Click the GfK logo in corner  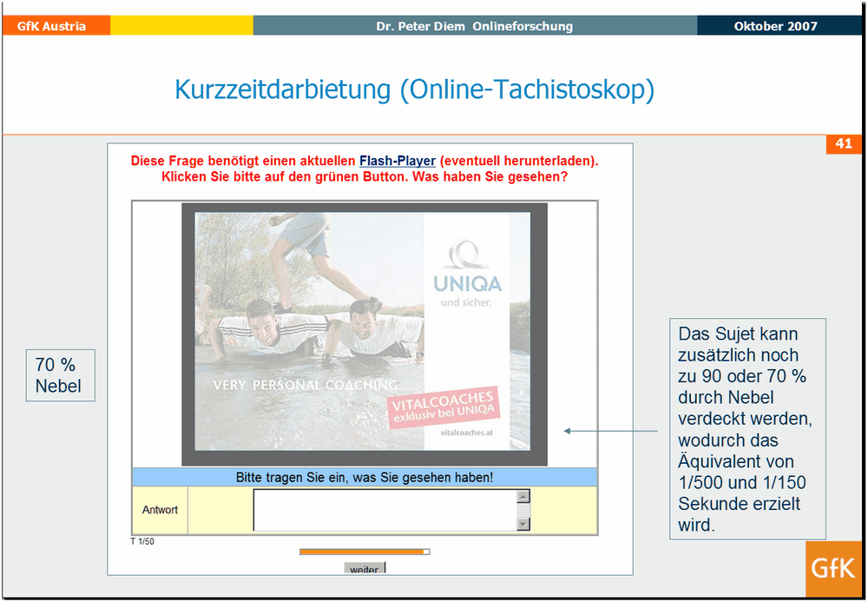(x=833, y=569)
